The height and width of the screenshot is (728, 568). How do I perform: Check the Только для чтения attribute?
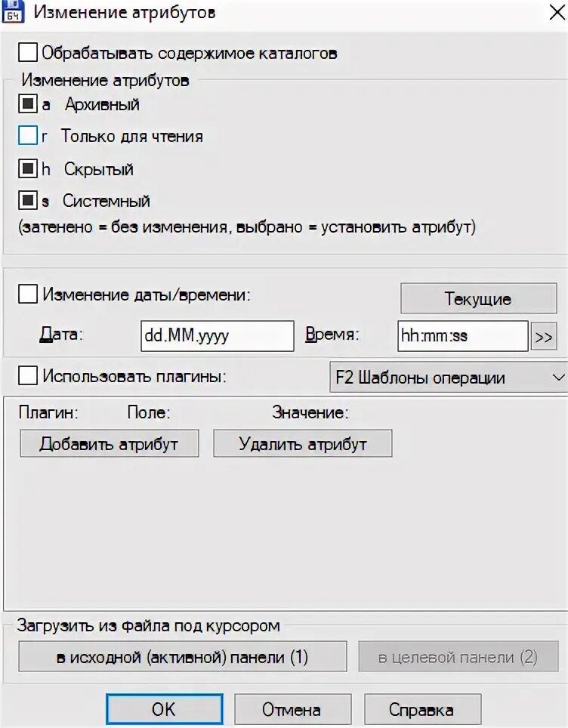(x=28, y=136)
